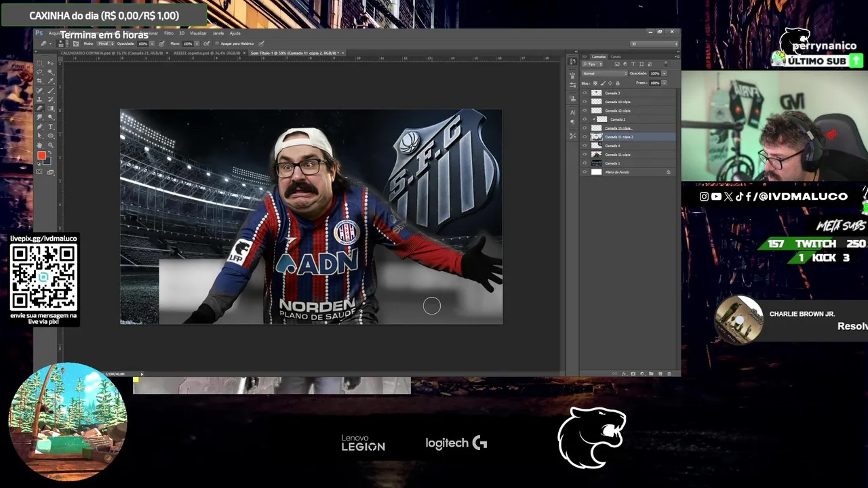Viewport: 868px width, 488px height.
Task: Hide the Camada 4 layer
Action: [x=585, y=146]
